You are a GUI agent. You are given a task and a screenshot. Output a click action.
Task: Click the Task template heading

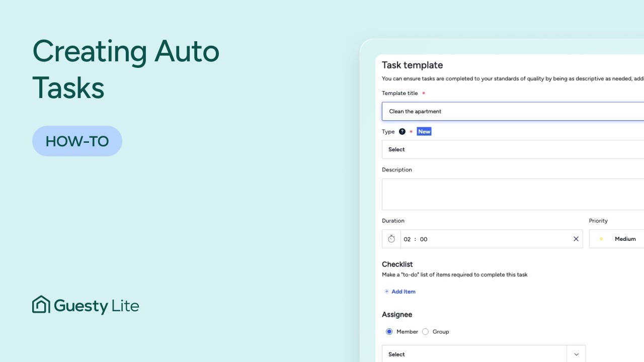pos(412,65)
